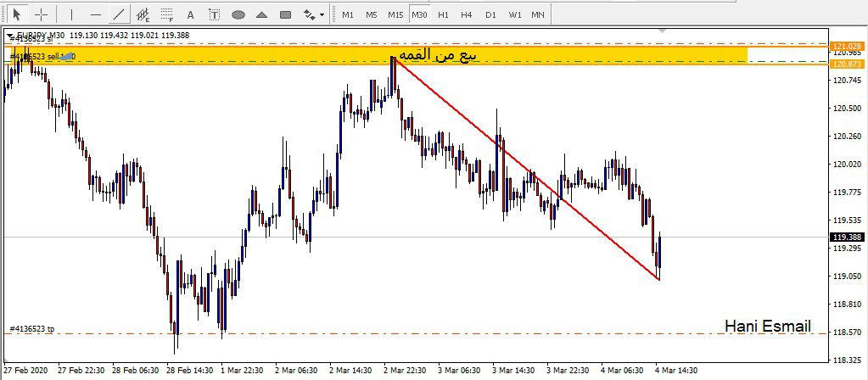Select the Fibonacci retracement tool
868x380 pixels.
(166, 14)
